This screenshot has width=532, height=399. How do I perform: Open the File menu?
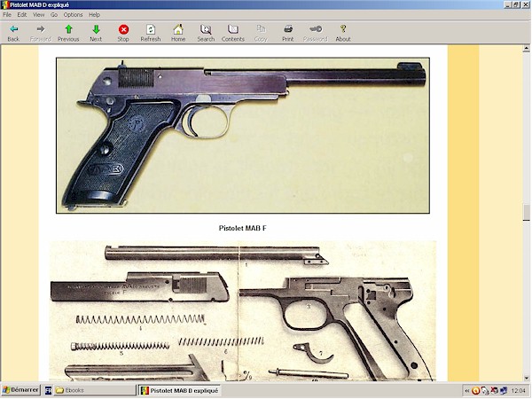tap(7, 14)
